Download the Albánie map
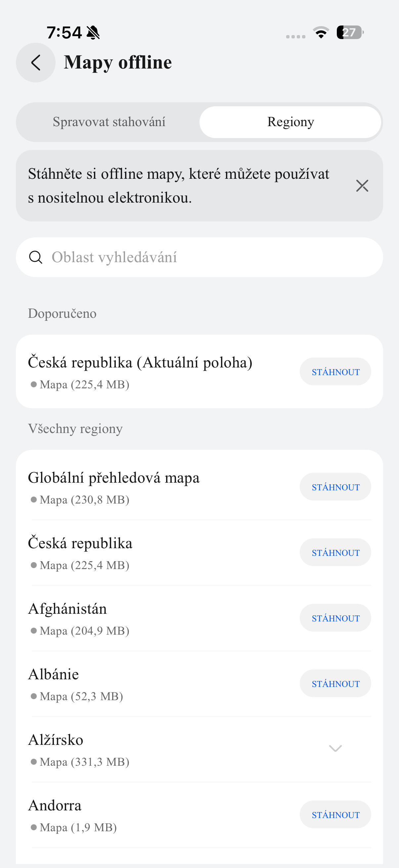 (x=335, y=683)
